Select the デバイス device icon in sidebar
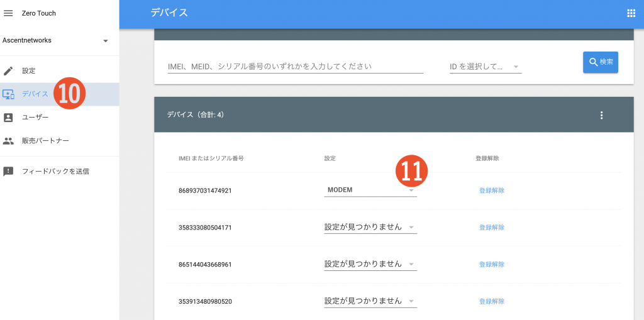This screenshot has width=644, height=320. [8, 94]
